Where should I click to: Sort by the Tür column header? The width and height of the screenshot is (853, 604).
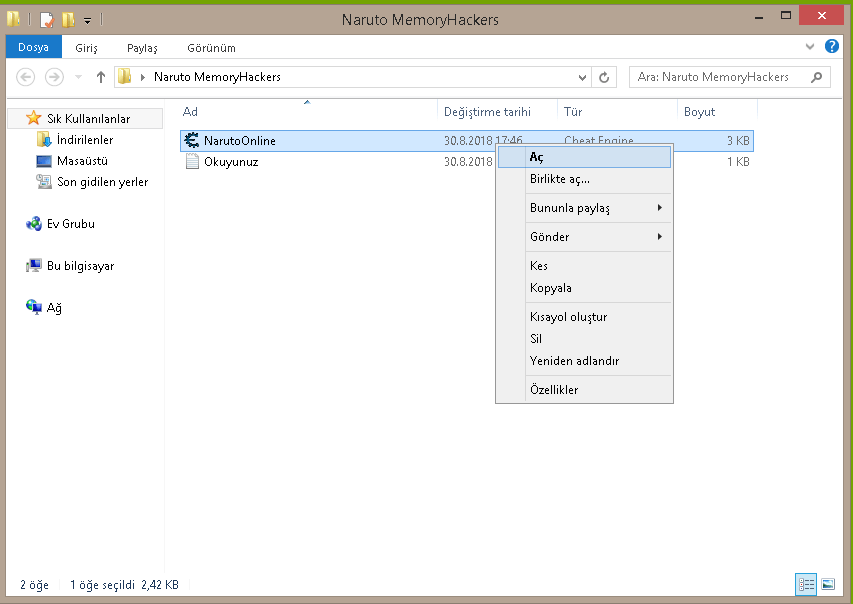(573, 112)
